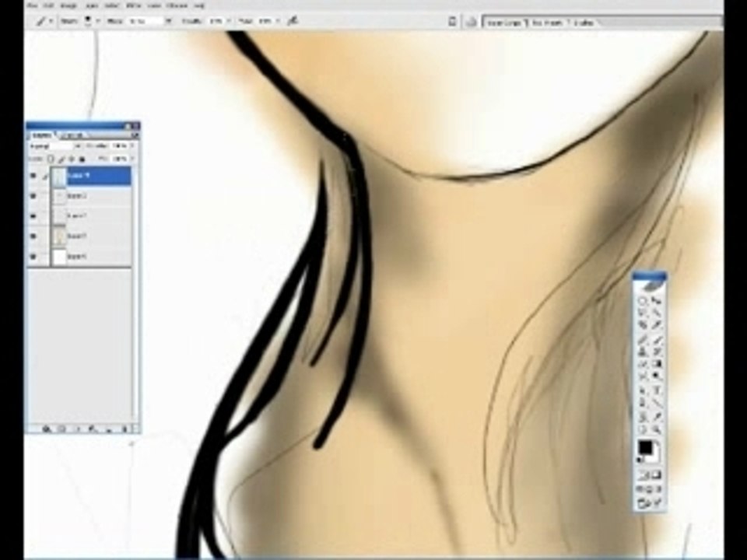This screenshot has height=560, width=747.
Task: Select the Eraser tool
Action: click(x=643, y=363)
